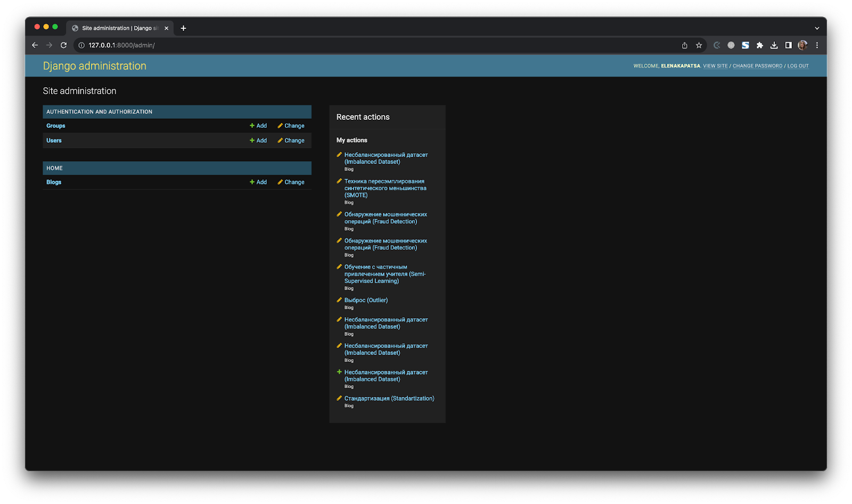Click the browser back arrow
The height and width of the screenshot is (504, 852).
tap(35, 45)
